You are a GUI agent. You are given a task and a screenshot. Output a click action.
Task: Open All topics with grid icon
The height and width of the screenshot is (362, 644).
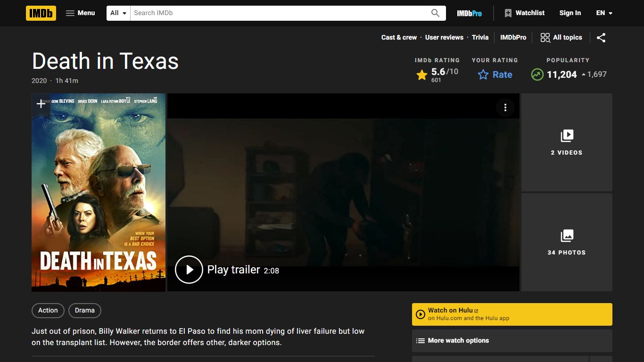coord(561,38)
